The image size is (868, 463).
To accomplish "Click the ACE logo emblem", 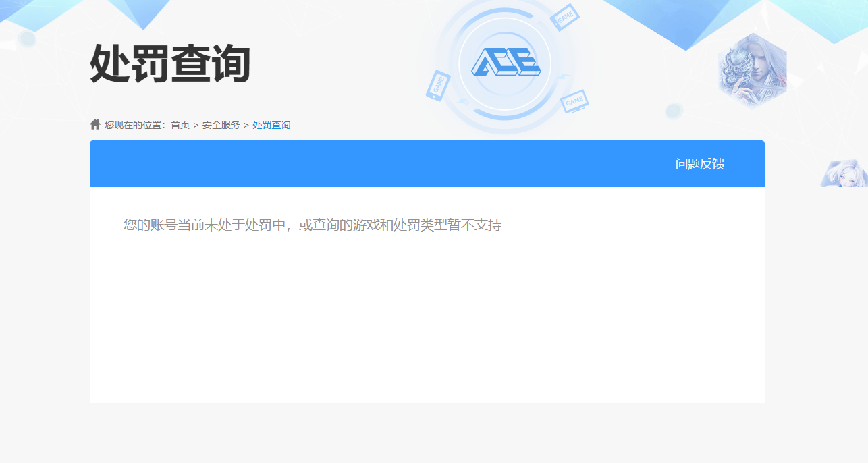I will coord(506,63).
